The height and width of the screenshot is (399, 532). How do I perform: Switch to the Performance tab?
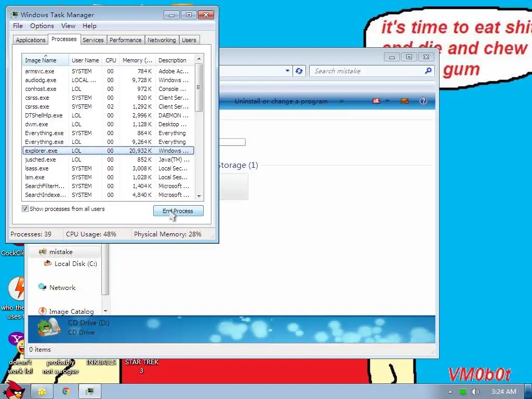126,40
